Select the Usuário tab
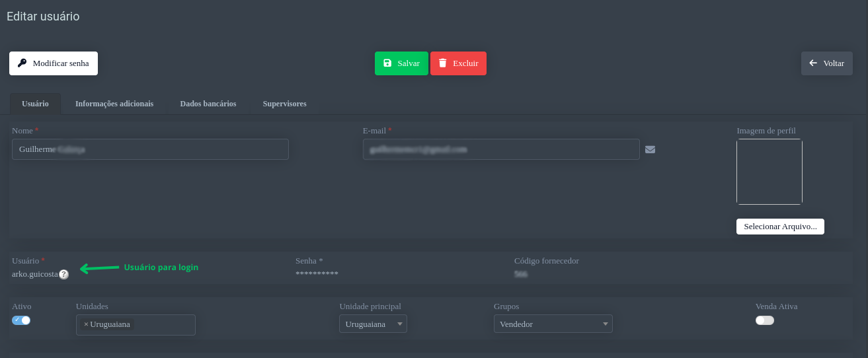Screen dimensions: 868x358 35,104
